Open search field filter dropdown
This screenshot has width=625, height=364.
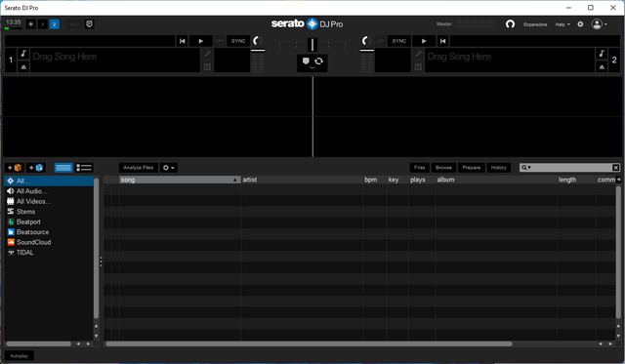click(526, 168)
